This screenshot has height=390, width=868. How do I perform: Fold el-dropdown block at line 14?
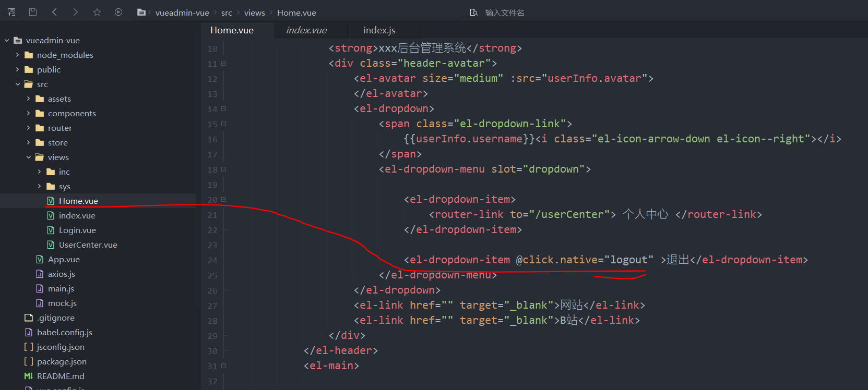223,109
